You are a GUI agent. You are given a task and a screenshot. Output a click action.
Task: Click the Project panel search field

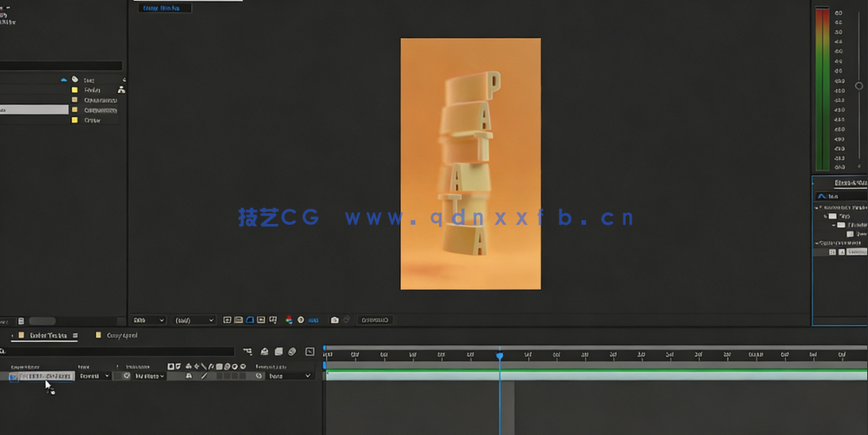click(x=61, y=66)
